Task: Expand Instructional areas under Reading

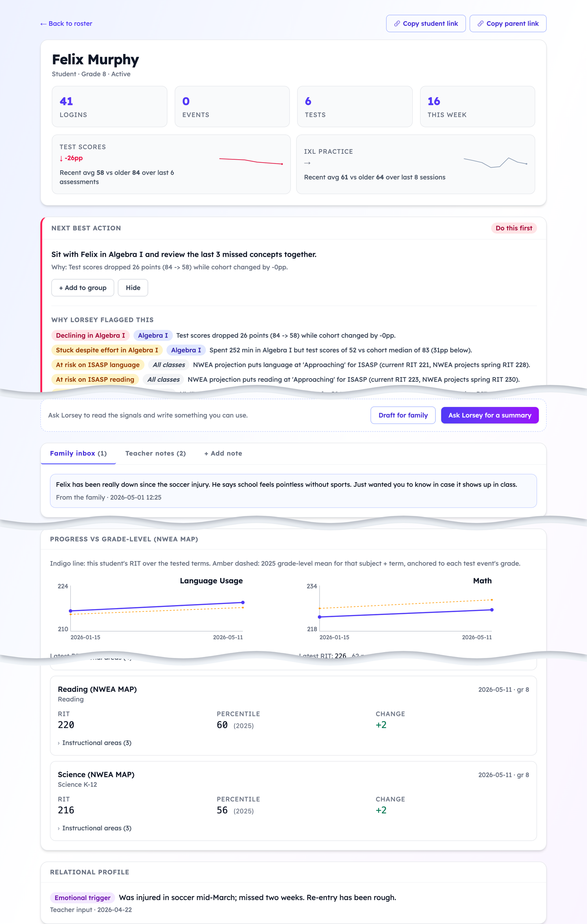Action: pos(94,742)
